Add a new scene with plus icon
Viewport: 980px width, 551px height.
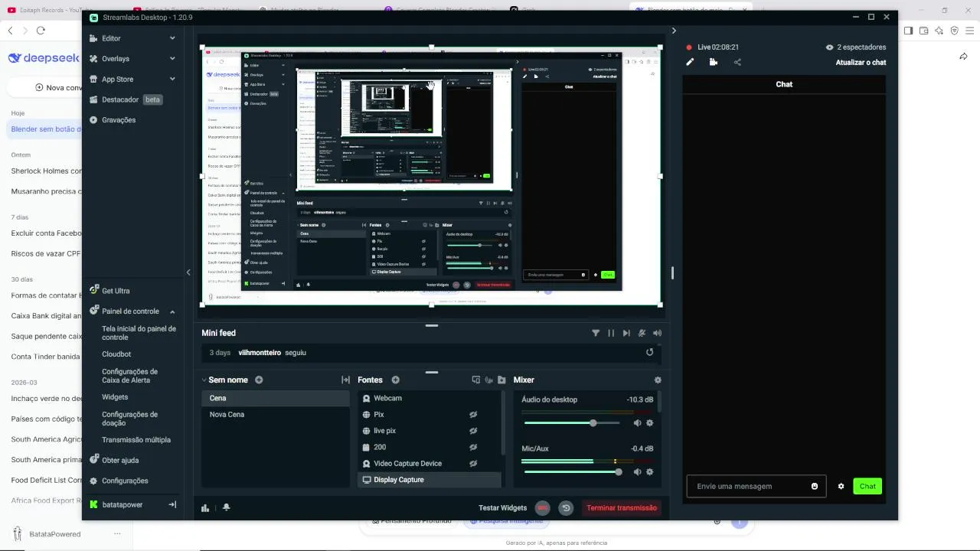tap(259, 380)
